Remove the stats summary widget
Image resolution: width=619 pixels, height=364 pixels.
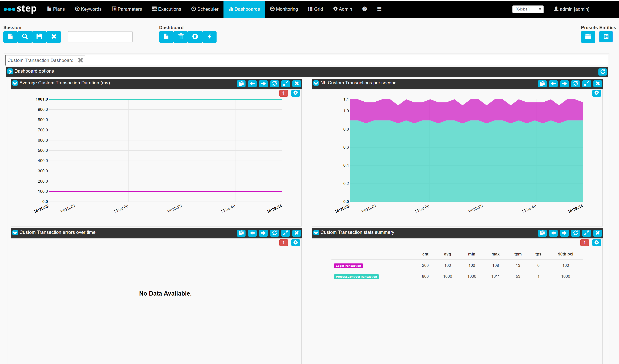pos(598,233)
